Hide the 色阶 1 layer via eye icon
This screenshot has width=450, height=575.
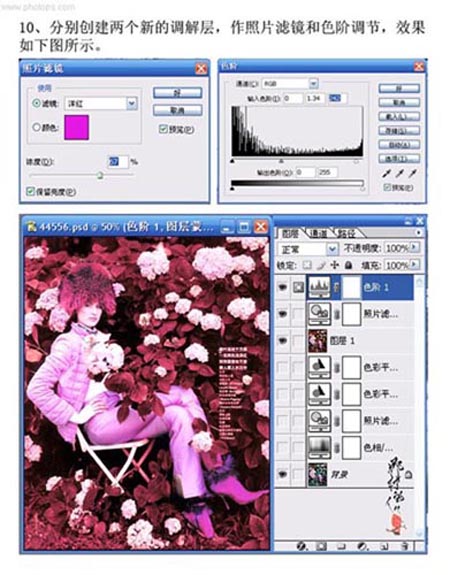tap(282, 287)
